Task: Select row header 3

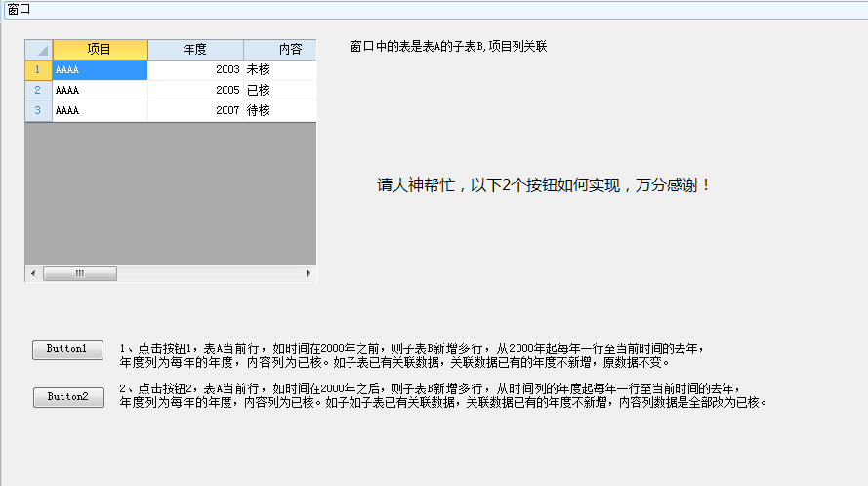Action: click(x=39, y=110)
